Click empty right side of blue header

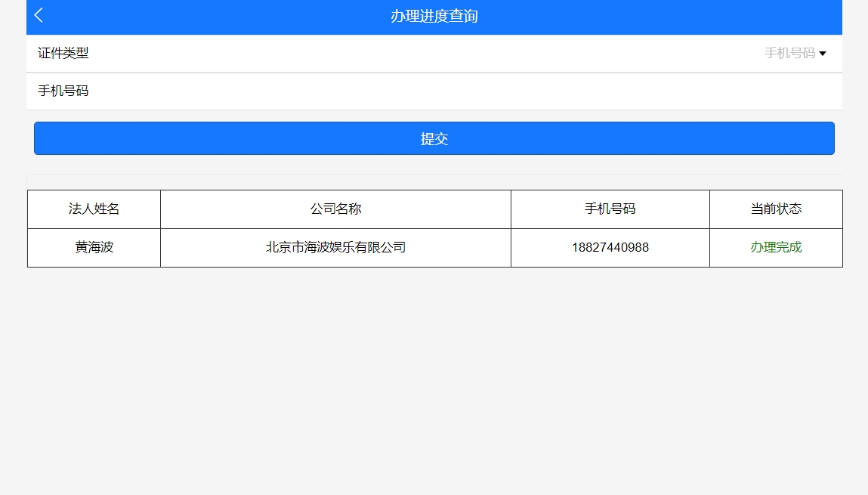pos(680,16)
